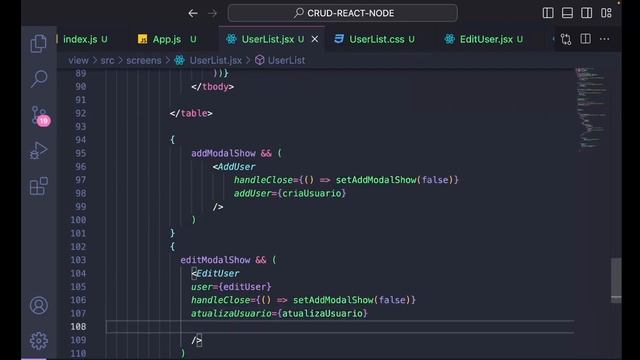Screen dimensions: 640x360
Task: Place cursor on empty line 108
Action: [340, 327]
